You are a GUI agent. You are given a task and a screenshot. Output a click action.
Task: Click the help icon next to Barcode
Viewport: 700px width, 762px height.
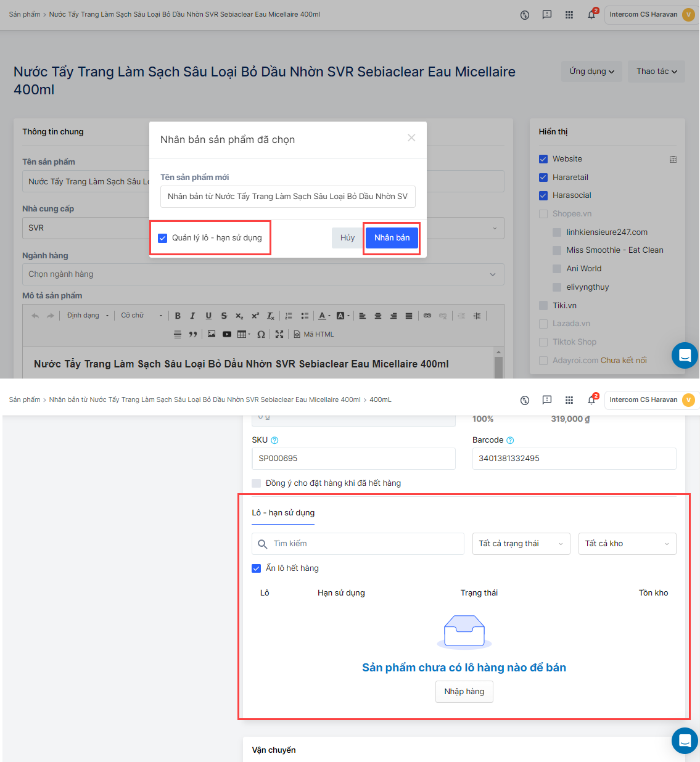[510, 440]
